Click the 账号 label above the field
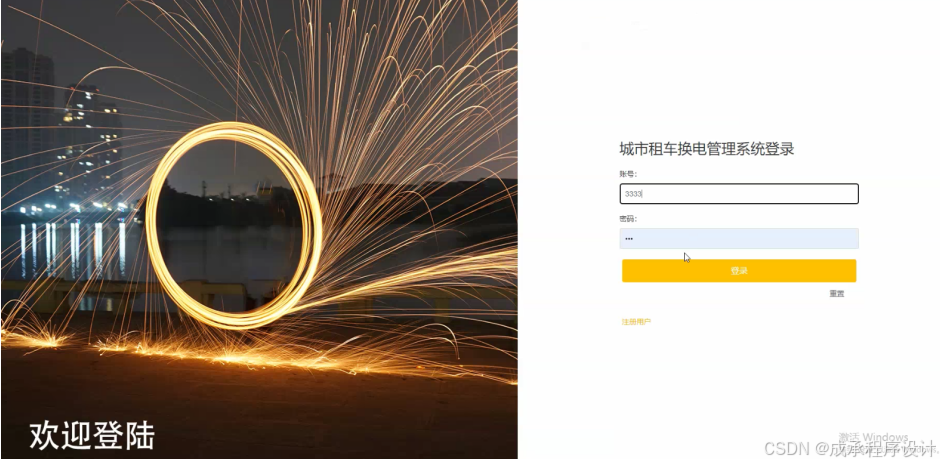The height and width of the screenshot is (464, 940). click(628, 174)
